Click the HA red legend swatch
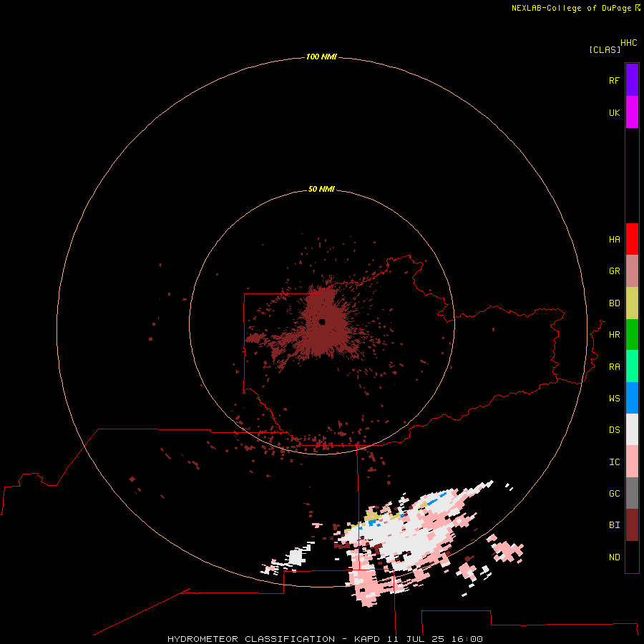 (632, 239)
